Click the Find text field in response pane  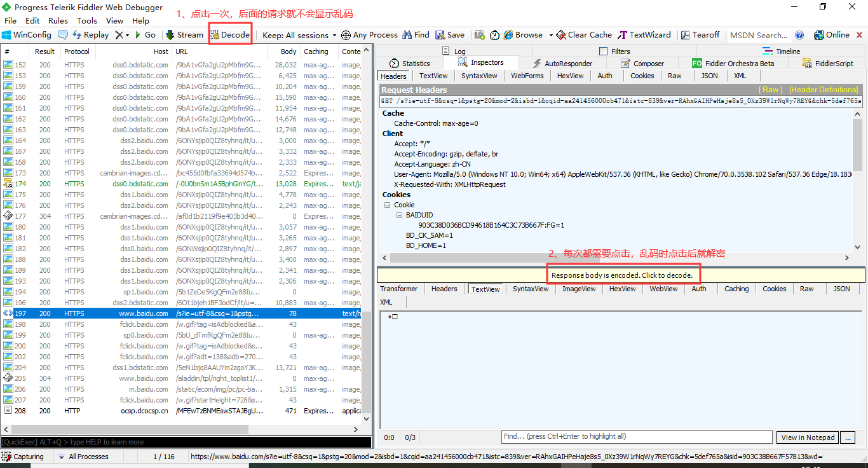coord(635,437)
